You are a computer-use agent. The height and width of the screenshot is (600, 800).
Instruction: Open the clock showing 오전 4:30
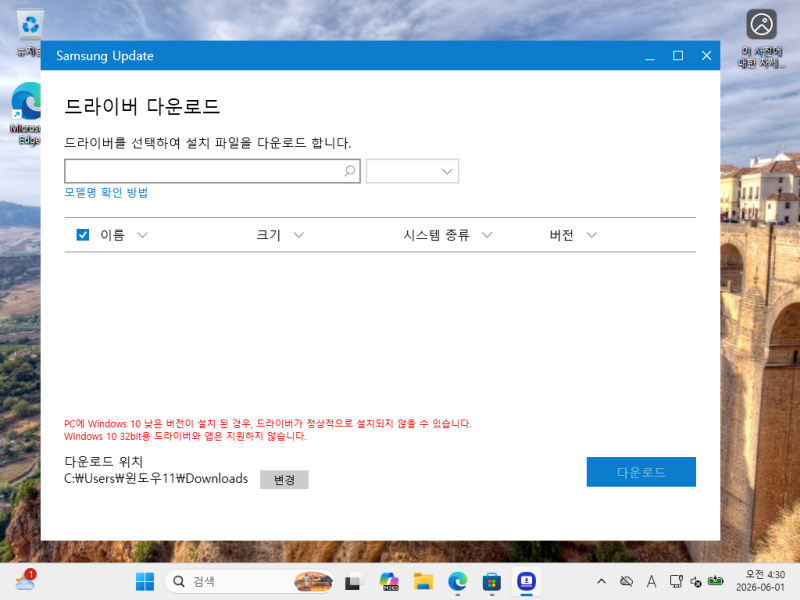760,581
